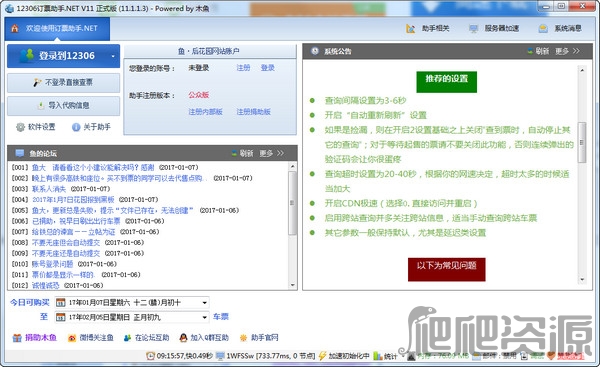Click the 系统公告 scrollbar thumb
600x367 pixels.
tap(582, 142)
